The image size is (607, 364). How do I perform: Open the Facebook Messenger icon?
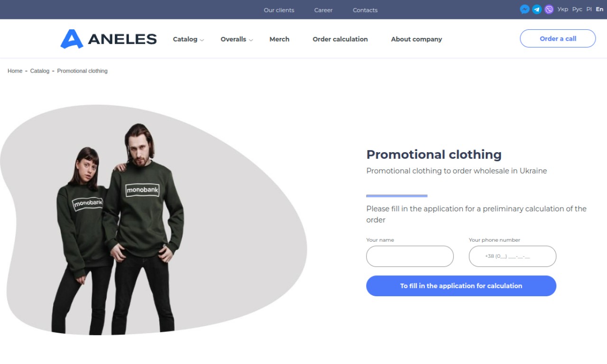[524, 9]
